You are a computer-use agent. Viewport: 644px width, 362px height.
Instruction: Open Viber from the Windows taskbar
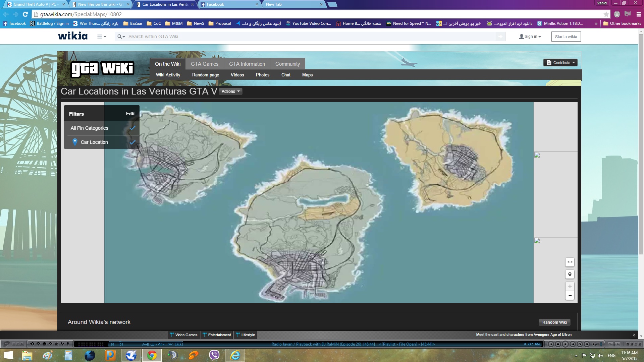(214, 355)
